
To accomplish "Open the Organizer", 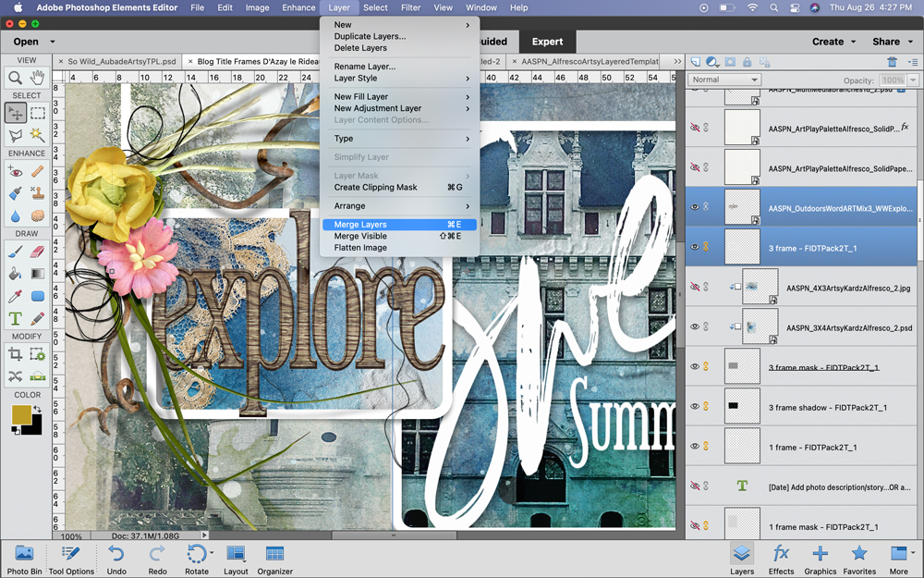I will click(274, 560).
